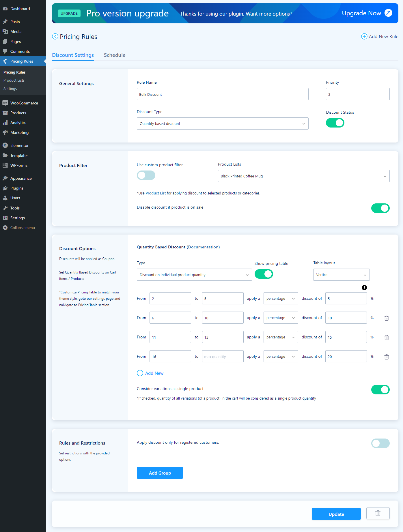Image resolution: width=403 pixels, height=532 pixels.
Task: Toggle Show pricing table switch
Action: [x=264, y=274]
